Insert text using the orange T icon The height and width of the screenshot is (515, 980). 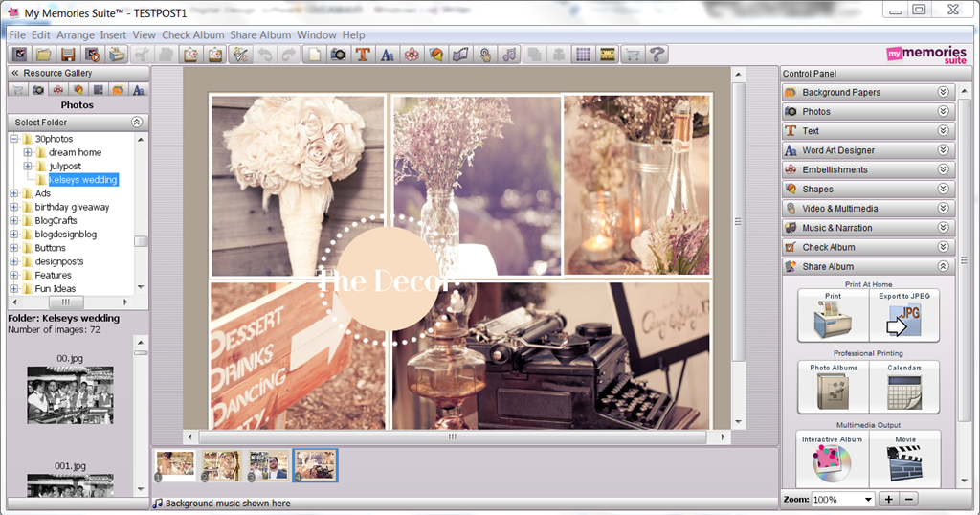tap(363, 55)
